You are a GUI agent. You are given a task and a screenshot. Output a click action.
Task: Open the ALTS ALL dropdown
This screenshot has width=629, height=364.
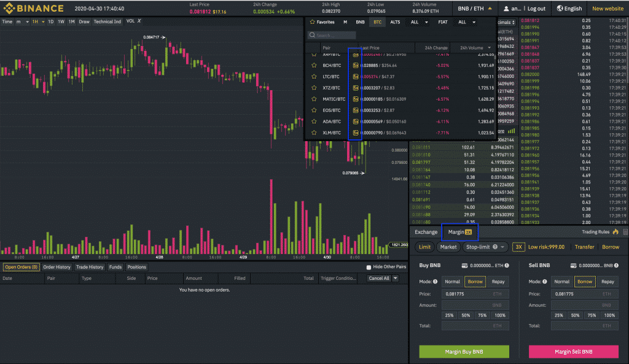pos(419,22)
